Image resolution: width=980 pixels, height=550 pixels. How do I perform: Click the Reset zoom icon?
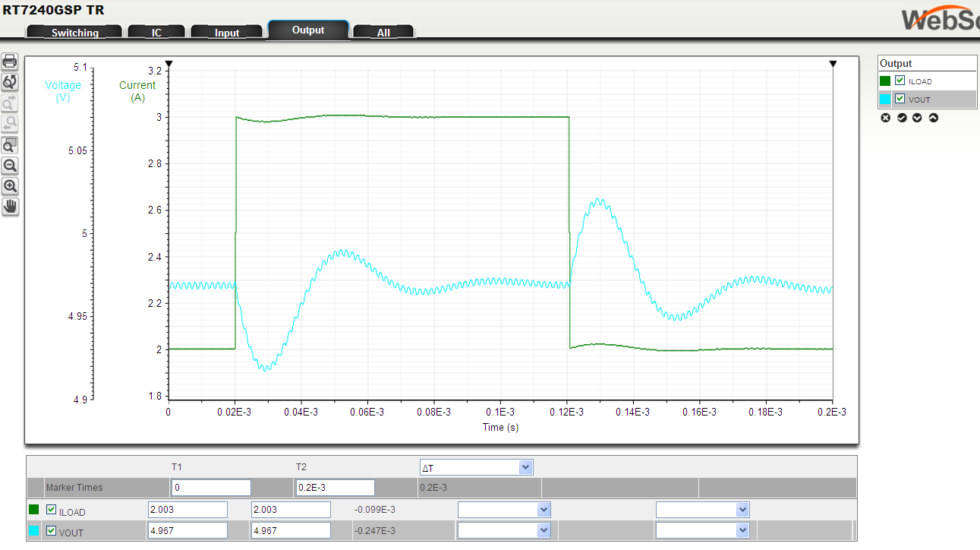point(10,82)
